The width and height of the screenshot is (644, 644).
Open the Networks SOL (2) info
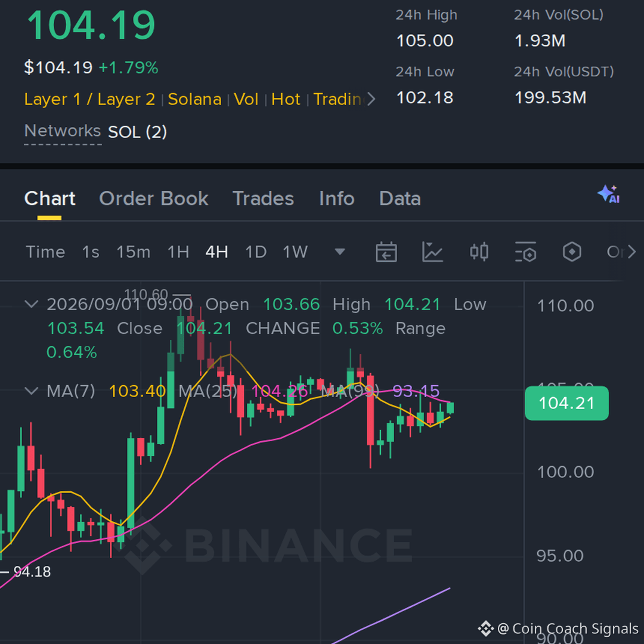click(95, 132)
